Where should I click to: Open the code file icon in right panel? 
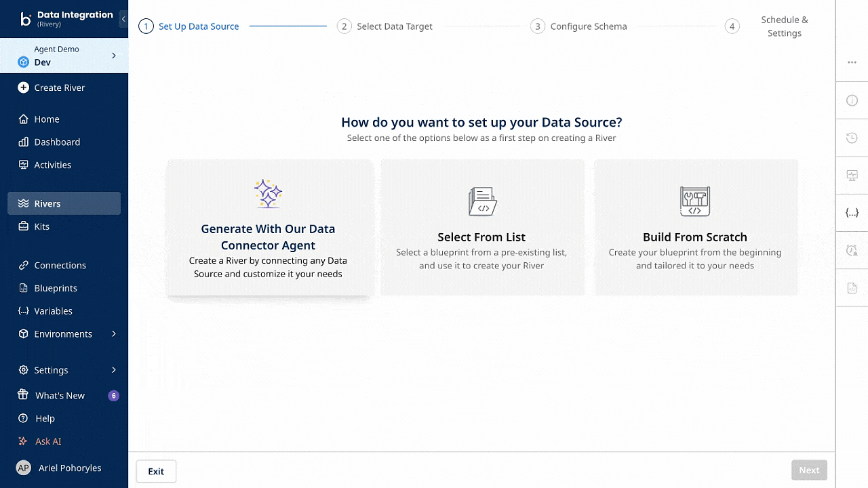pos(852,288)
